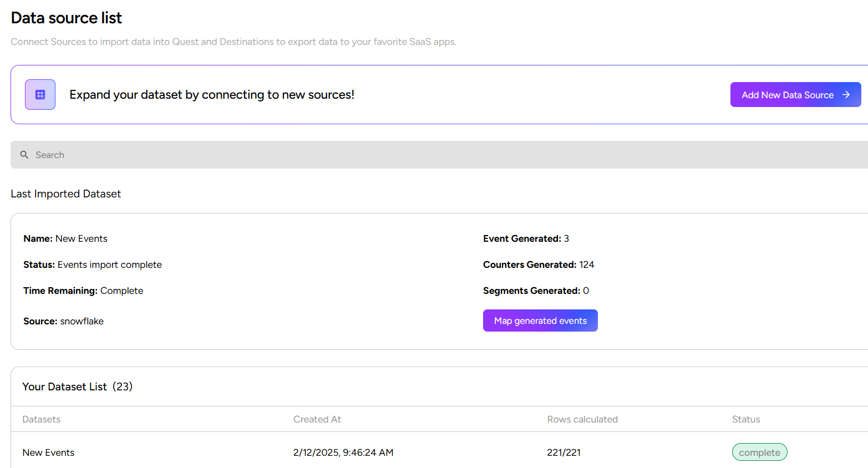Click the magnifying glass search icon
868x468 pixels.
24,155
